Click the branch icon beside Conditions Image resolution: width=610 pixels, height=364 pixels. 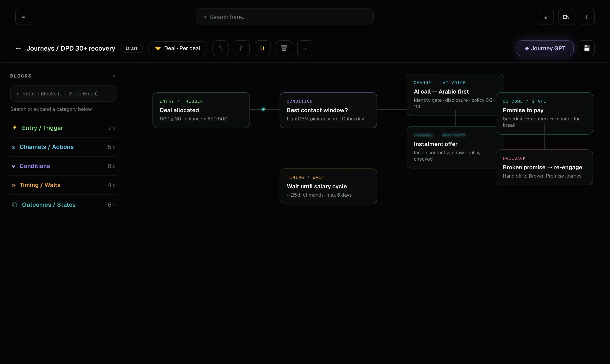point(14,166)
